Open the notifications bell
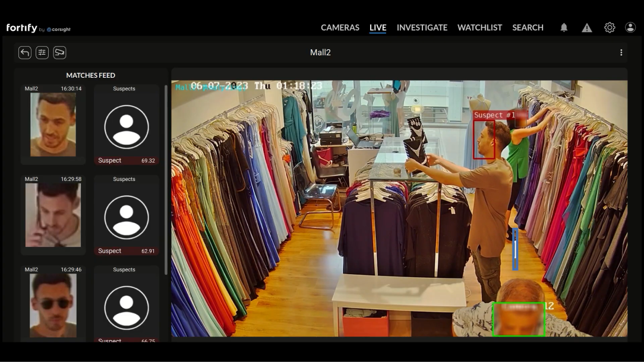This screenshot has width=644, height=362. point(564,27)
